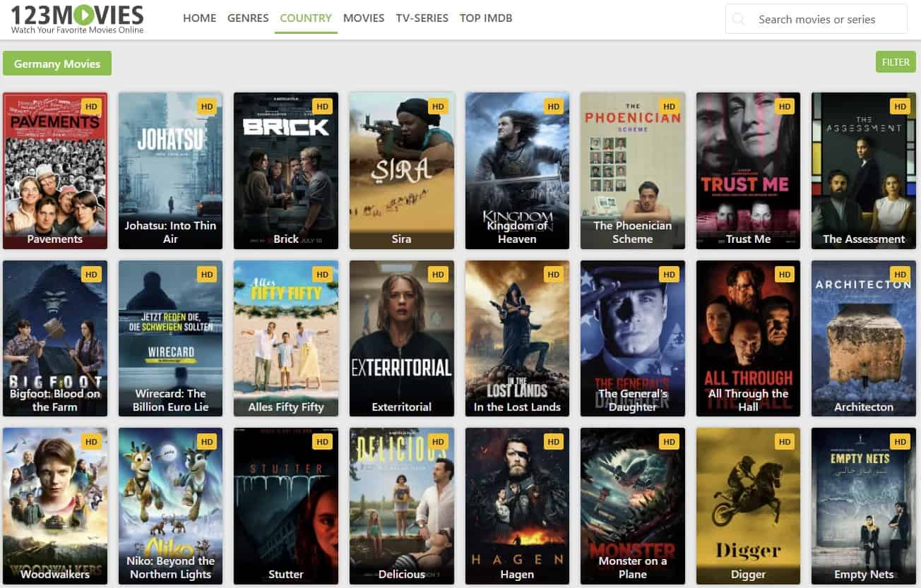Open the Woodwalkers movie poster
Image resolution: width=921 pixels, height=588 pixels.
click(x=55, y=505)
